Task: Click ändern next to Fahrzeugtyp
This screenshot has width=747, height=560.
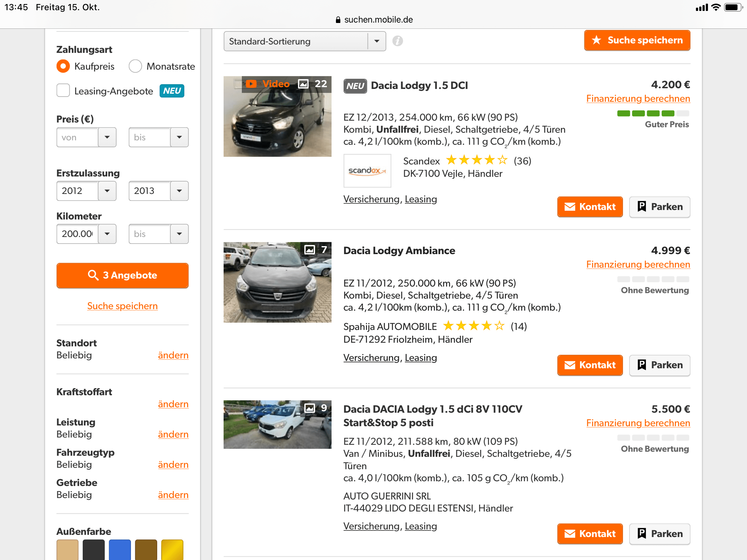Action: pyautogui.click(x=173, y=464)
